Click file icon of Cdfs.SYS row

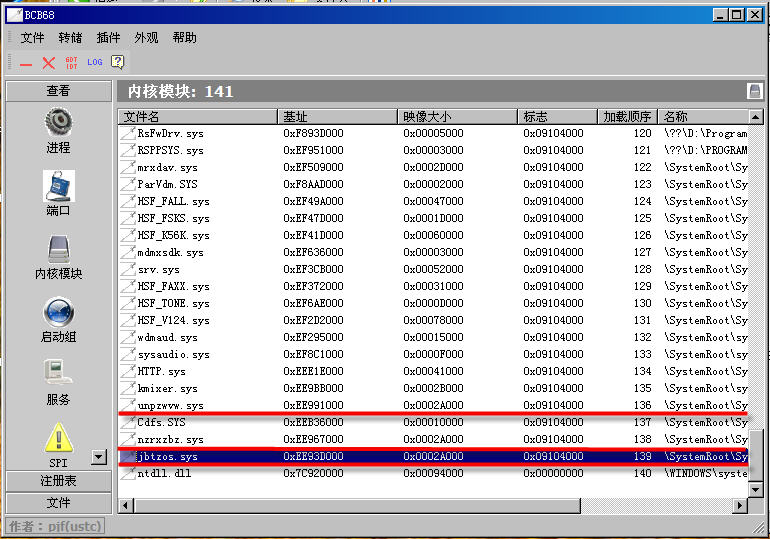point(128,422)
